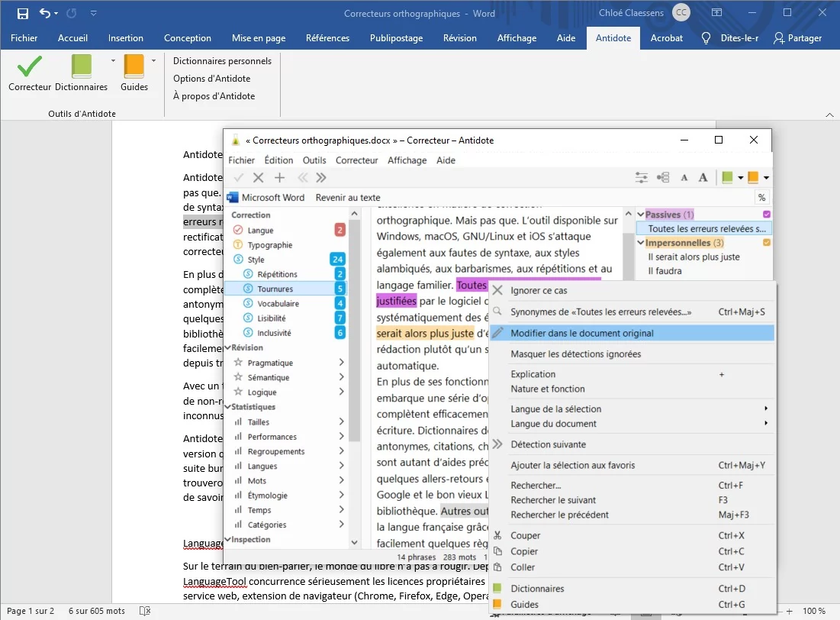
Task: Go to next detection with double-chevron toolbar icon
Action: click(x=321, y=178)
